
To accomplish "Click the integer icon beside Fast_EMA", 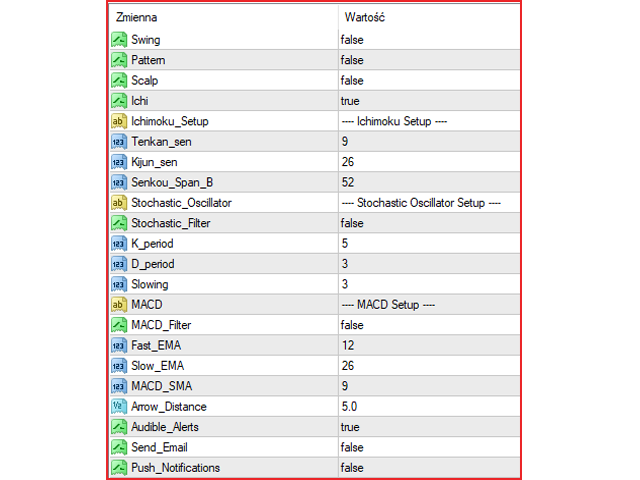I will point(119,345).
